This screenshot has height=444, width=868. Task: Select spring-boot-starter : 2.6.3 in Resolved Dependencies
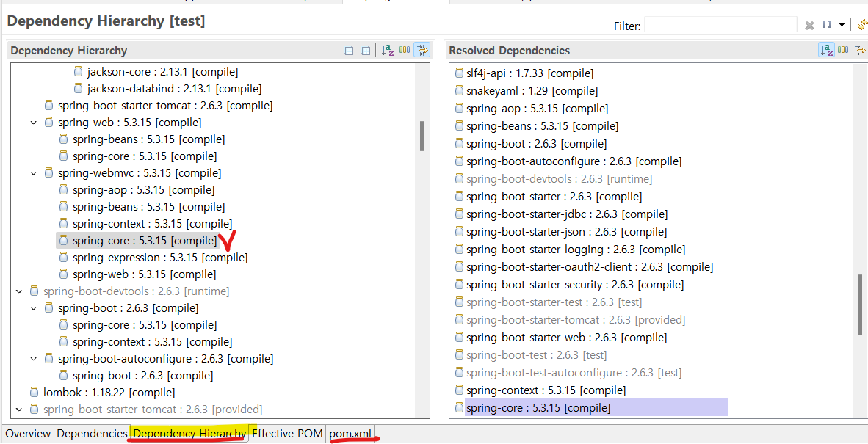point(554,196)
